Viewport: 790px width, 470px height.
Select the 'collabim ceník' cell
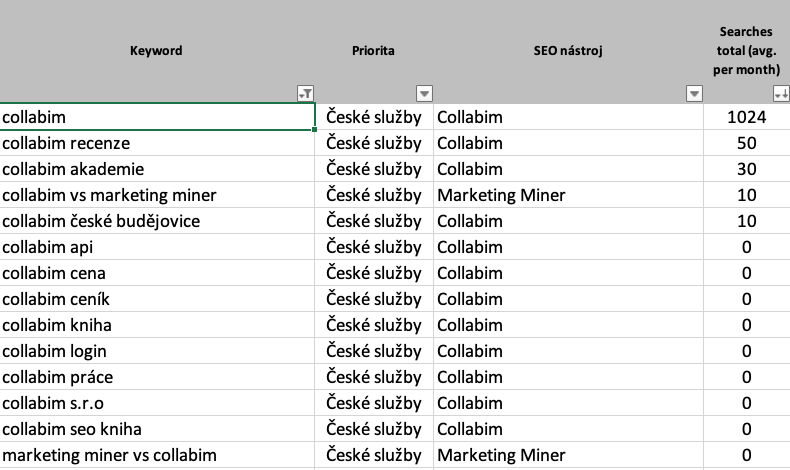click(x=157, y=299)
